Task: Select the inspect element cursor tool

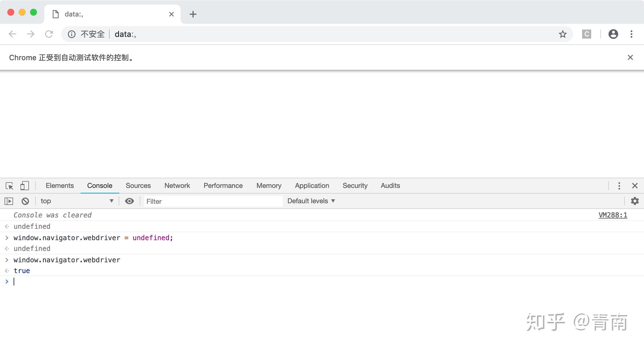Action: tap(9, 186)
